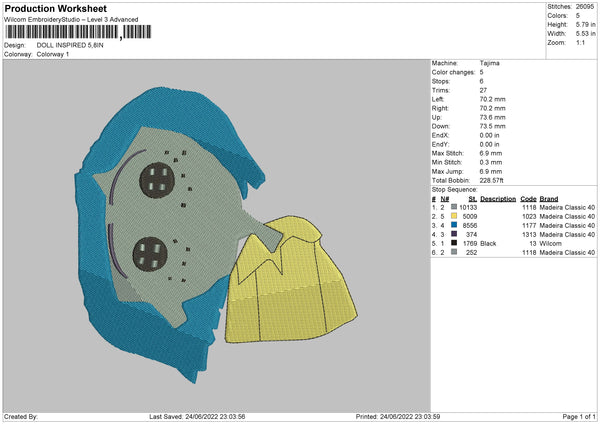Click stitch count 1769 in row 5

click(470, 243)
